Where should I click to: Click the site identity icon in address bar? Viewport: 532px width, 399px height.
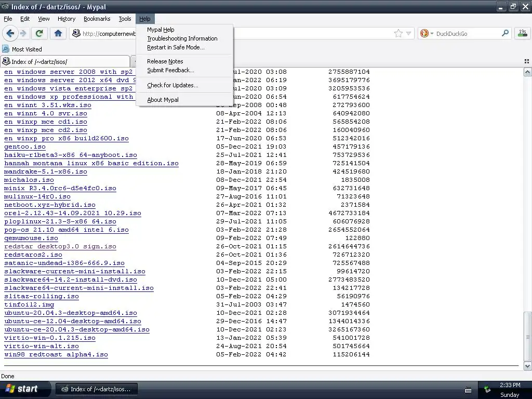77,33
